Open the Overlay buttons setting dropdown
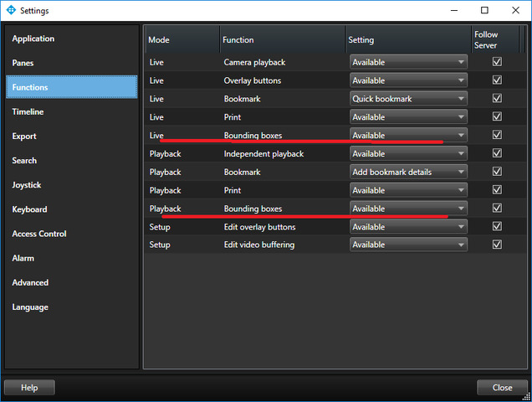 pyautogui.click(x=407, y=80)
